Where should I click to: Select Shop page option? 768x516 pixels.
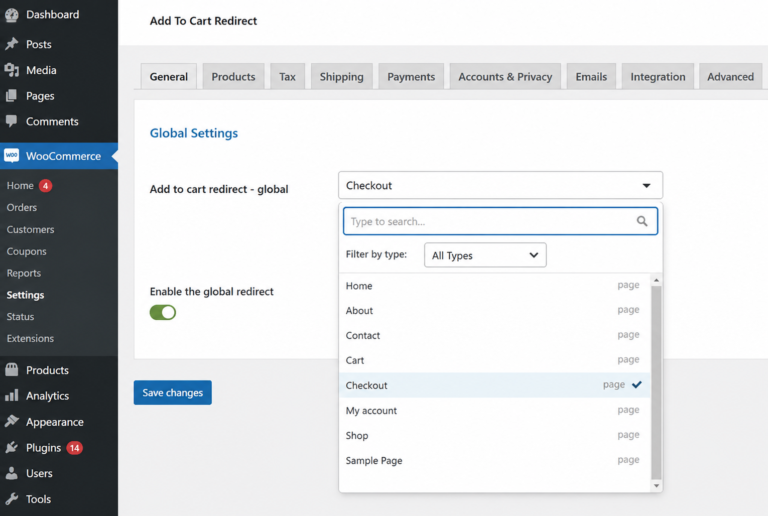pos(495,435)
